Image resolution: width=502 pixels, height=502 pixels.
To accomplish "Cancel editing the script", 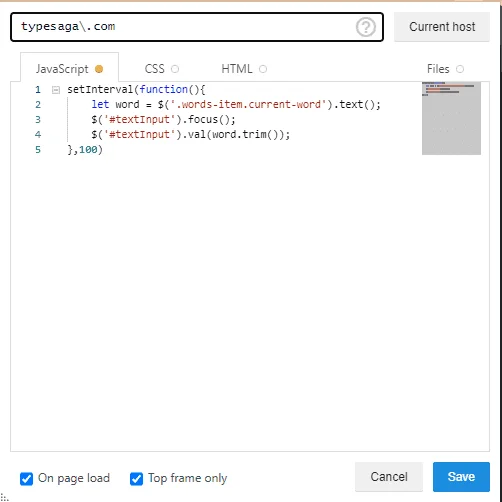I will click(389, 477).
